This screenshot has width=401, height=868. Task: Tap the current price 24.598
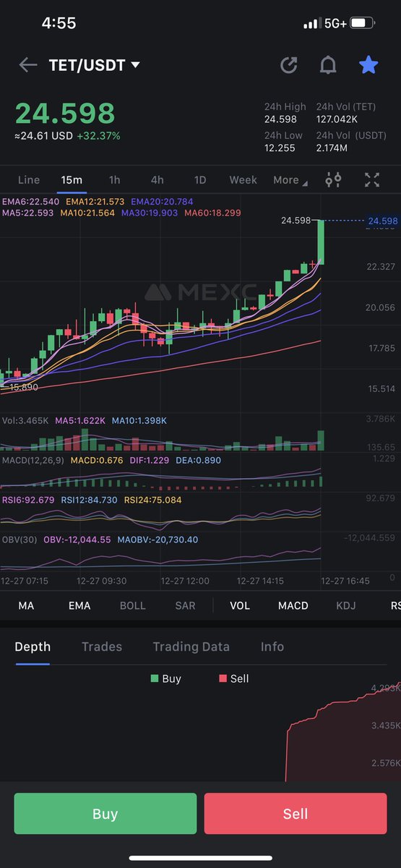pos(65,114)
